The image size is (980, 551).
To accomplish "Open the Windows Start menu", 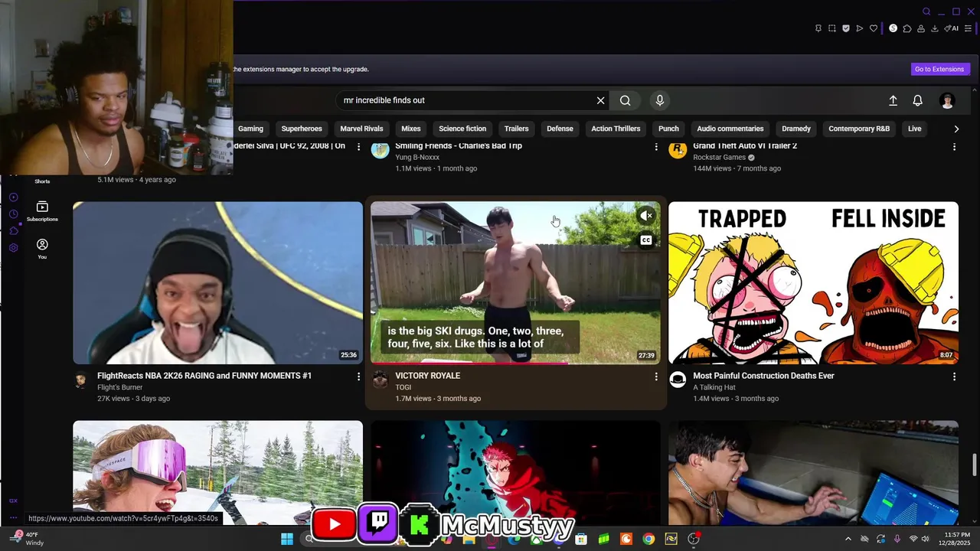I will (x=287, y=539).
